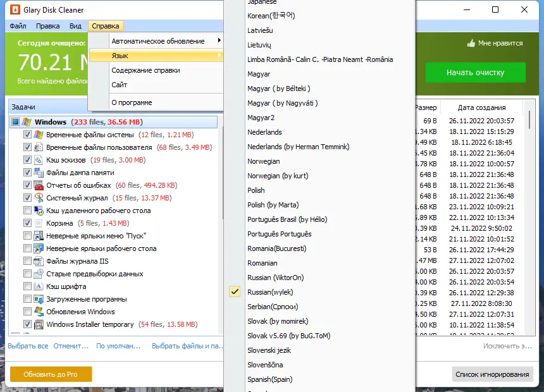The image size is (544, 392).
Task: Click the Выбрать файлы и па… link
Action: click(x=187, y=346)
